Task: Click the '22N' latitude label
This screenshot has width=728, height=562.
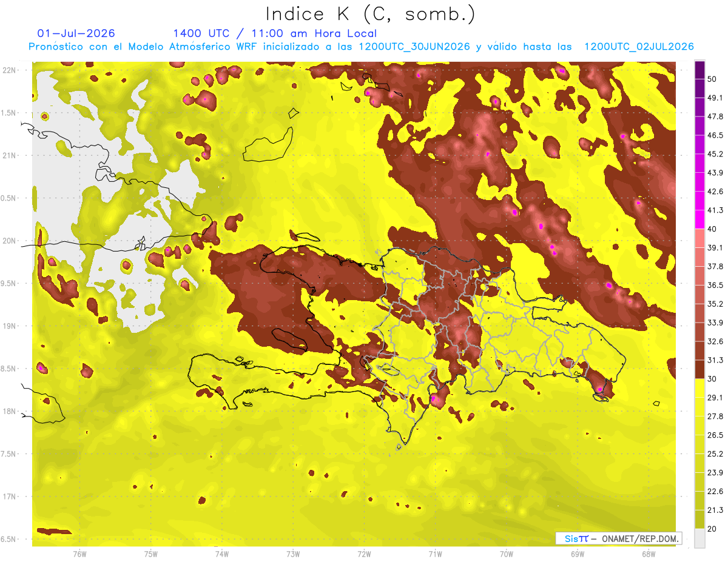Action: [x=10, y=70]
